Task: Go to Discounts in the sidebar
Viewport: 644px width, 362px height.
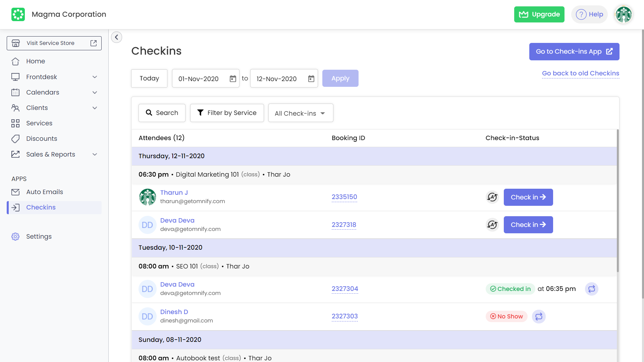Action: pyautogui.click(x=42, y=139)
